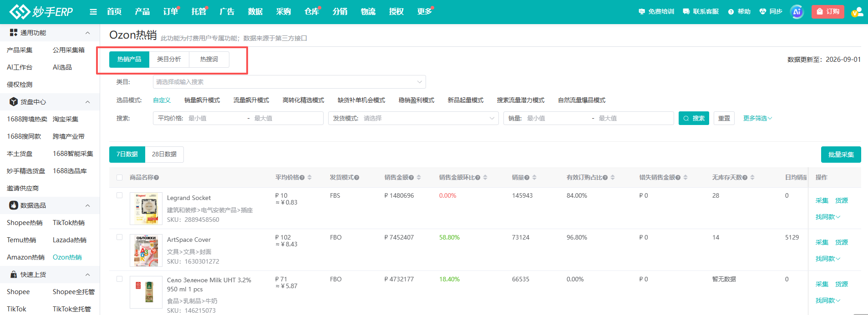Click the 通用功能 grid icon
The width and height of the screenshot is (868, 315).
click(x=14, y=32)
